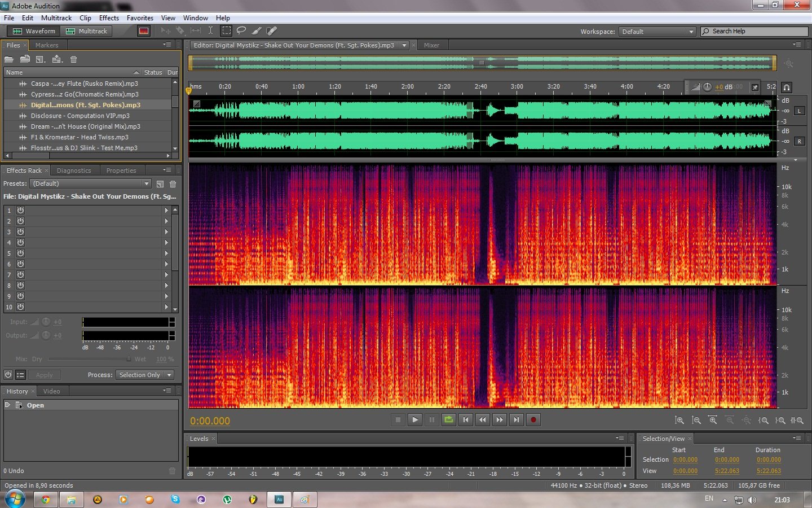The height and width of the screenshot is (508, 812).
Task: Open Files panel options menu
Action: pos(167,45)
